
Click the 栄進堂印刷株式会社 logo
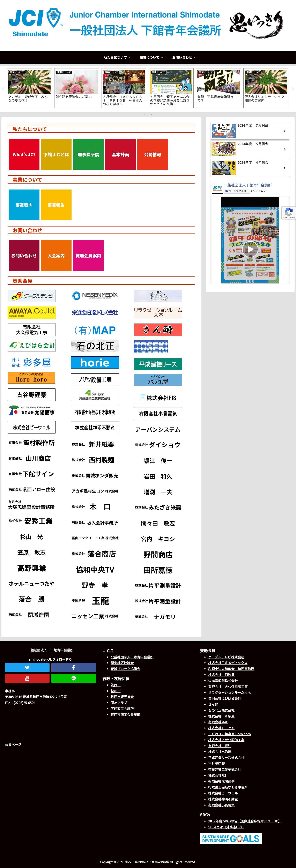[x=95, y=313]
